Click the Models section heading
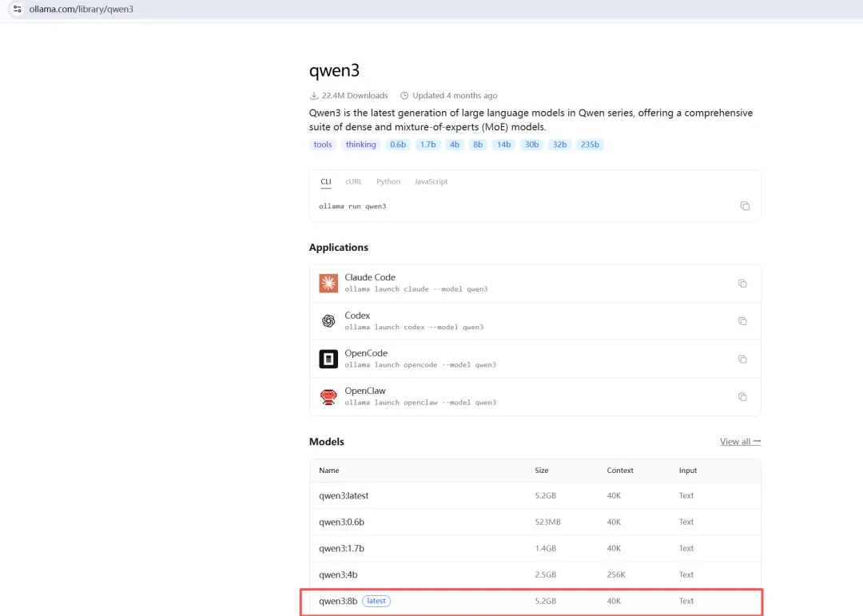The width and height of the screenshot is (863, 616). (x=326, y=442)
